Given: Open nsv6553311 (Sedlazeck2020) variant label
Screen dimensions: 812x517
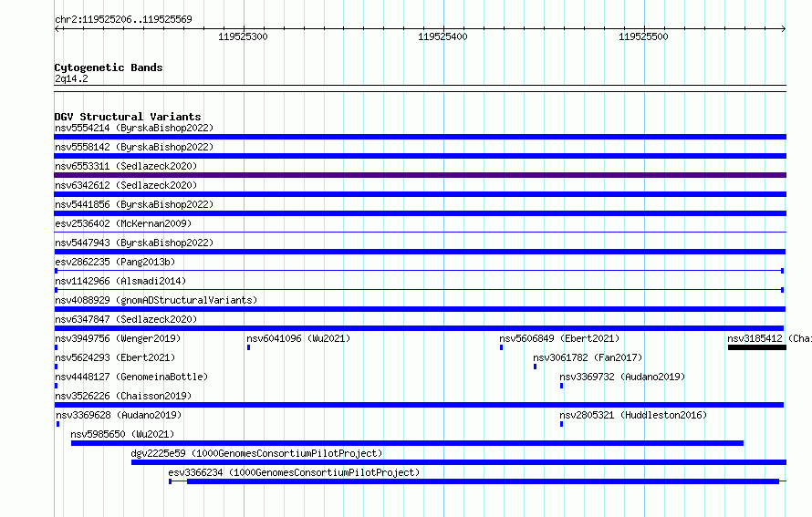Looking at the screenshot, I should [126, 166].
